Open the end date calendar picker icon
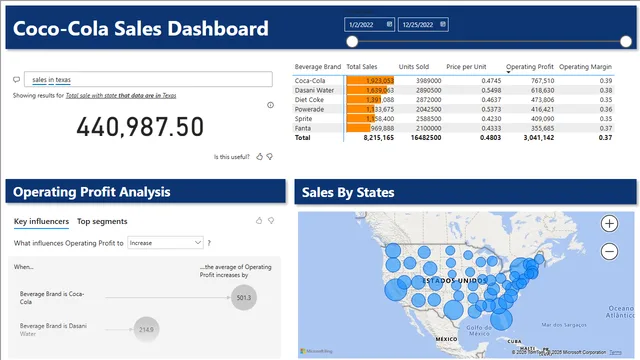Image resolution: width=640 pixels, height=360 pixels. (443, 24)
